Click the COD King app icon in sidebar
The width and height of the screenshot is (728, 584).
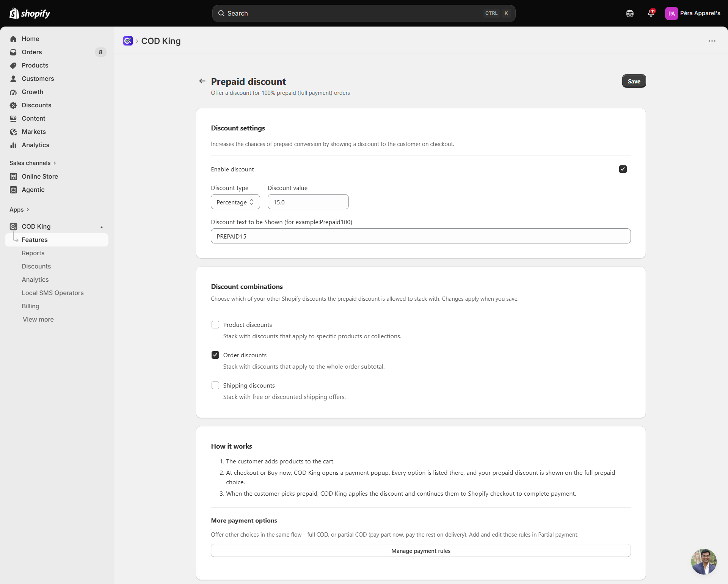(13, 227)
